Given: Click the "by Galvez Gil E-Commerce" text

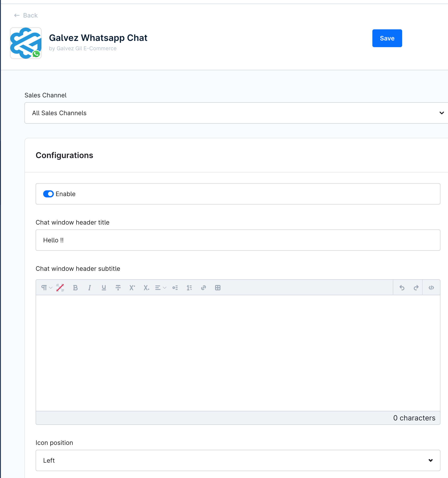Looking at the screenshot, I should (83, 48).
